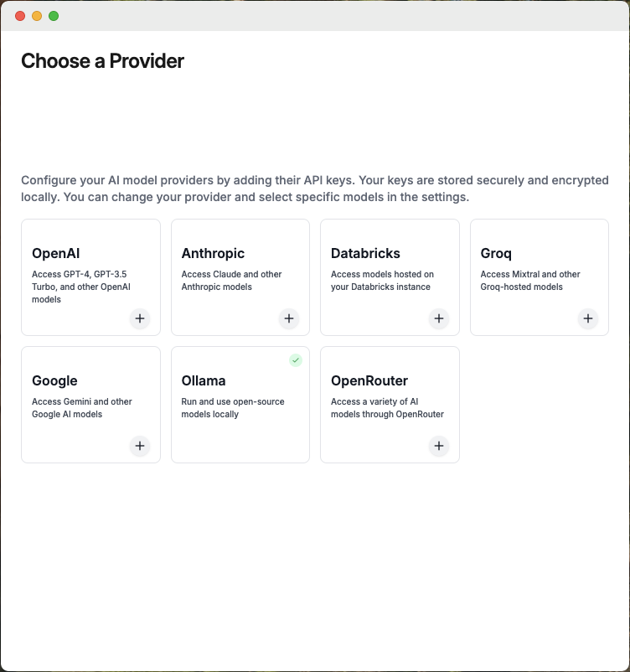Click the Anthropic card title

click(213, 253)
